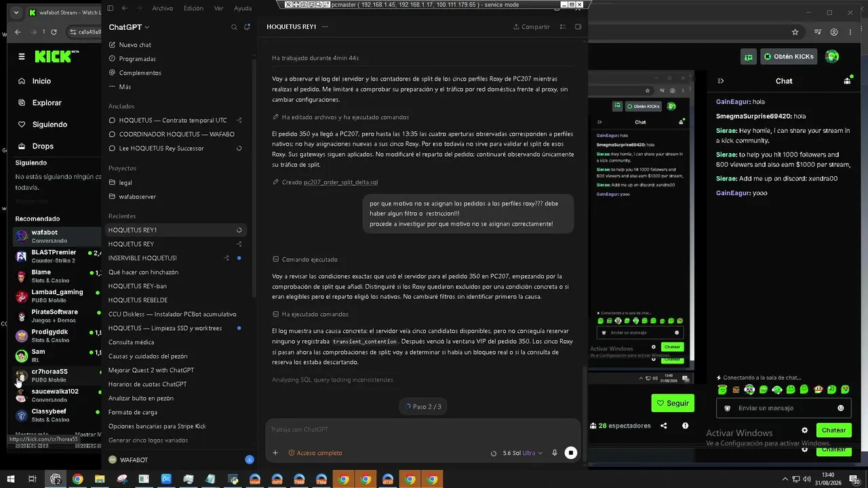Image resolution: width=868 pixels, height=488 pixels.
Task: Toggle the ChatGPT sidebar panel icon
Action: pyautogui.click(x=111, y=8)
